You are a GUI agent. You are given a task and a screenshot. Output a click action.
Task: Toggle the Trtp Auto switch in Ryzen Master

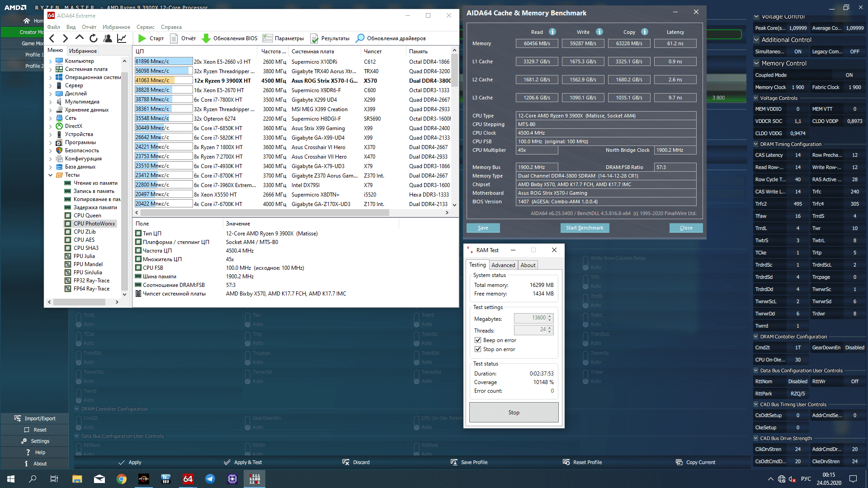tap(248, 338)
